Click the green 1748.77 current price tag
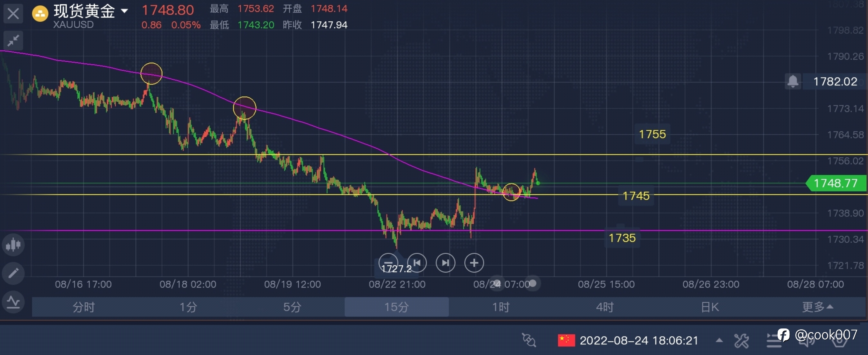Image resolution: width=868 pixels, height=355 pixels. (836, 183)
